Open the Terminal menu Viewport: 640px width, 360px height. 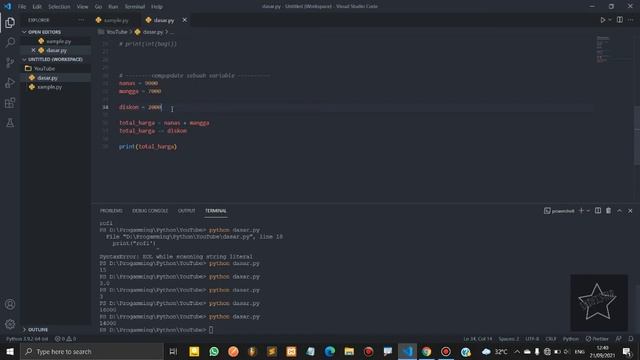coord(134,7)
